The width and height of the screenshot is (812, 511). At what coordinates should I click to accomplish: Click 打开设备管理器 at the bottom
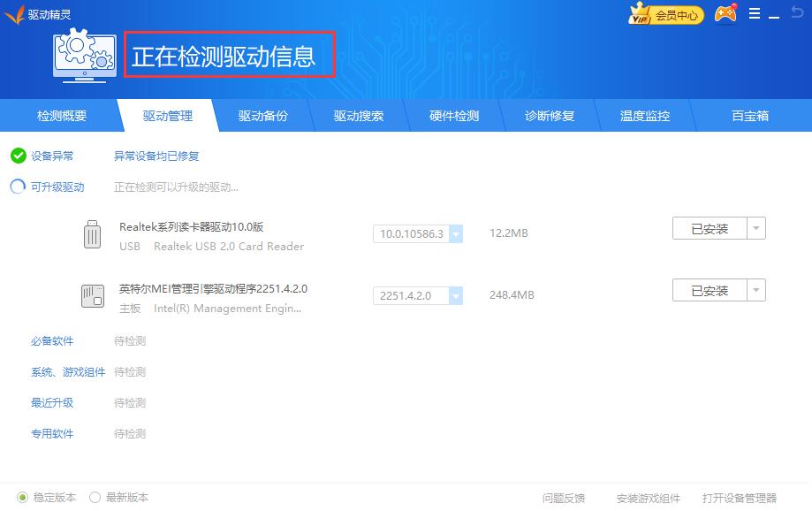coord(740,498)
